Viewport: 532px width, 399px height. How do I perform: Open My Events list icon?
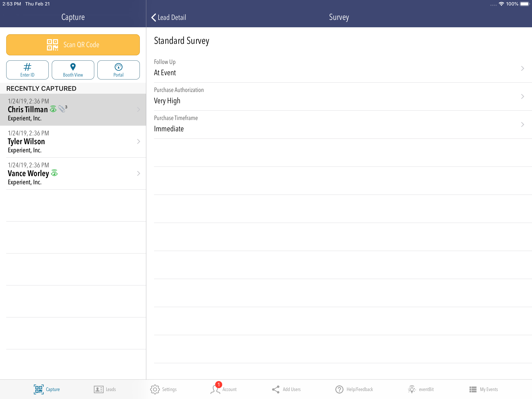[473, 389]
